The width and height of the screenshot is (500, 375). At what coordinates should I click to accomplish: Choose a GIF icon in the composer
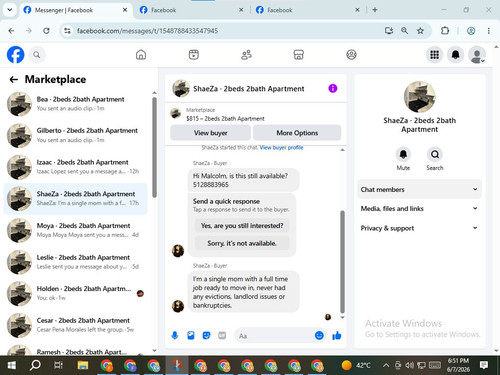[x=222, y=336]
